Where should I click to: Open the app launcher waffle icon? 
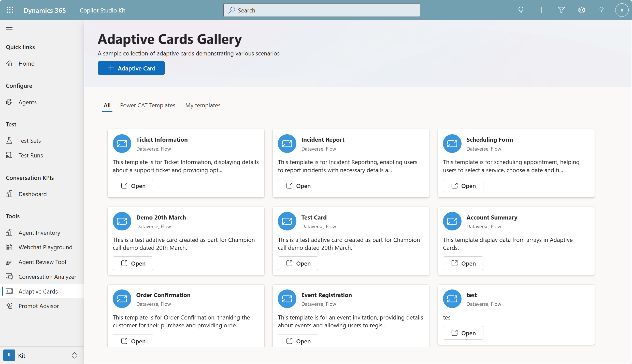(x=10, y=10)
